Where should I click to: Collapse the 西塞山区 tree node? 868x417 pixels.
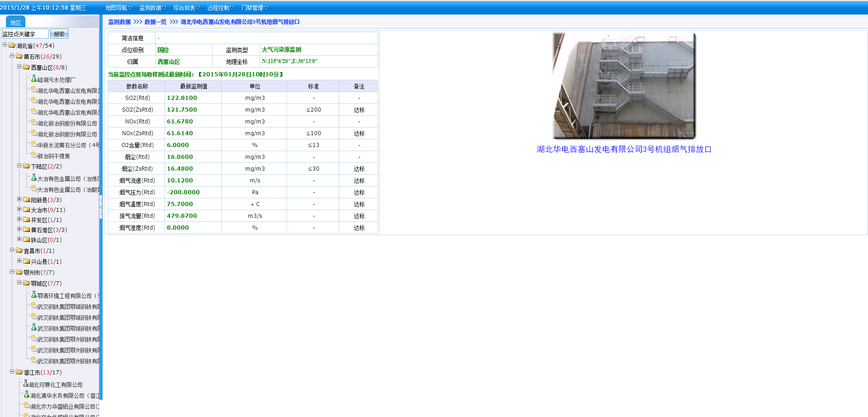click(x=19, y=67)
